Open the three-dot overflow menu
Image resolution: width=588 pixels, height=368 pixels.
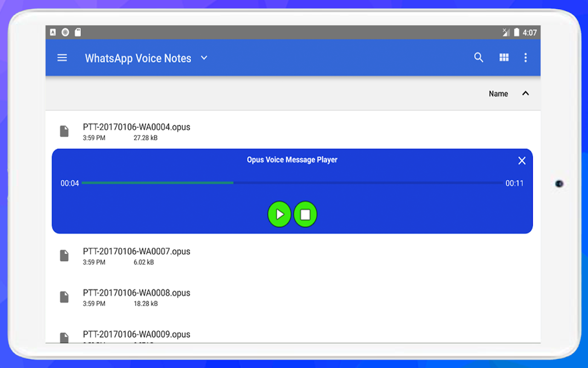click(526, 57)
